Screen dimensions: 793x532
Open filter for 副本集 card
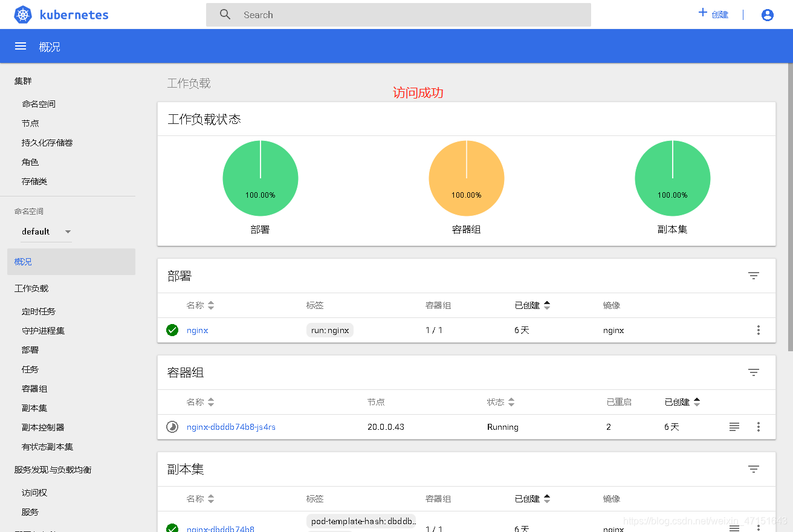754,469
